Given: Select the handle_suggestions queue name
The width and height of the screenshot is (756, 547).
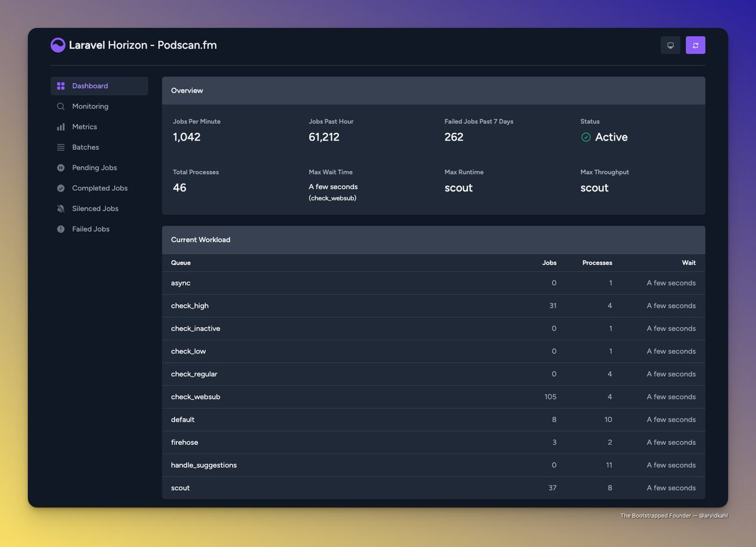Looking at the screenshot, I should point(203,465).
